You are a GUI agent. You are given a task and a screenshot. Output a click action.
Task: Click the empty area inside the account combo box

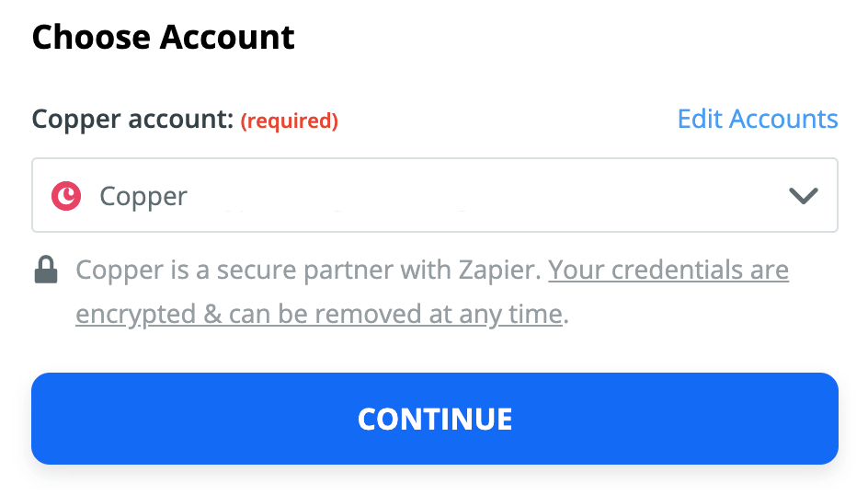coord(487,195)
